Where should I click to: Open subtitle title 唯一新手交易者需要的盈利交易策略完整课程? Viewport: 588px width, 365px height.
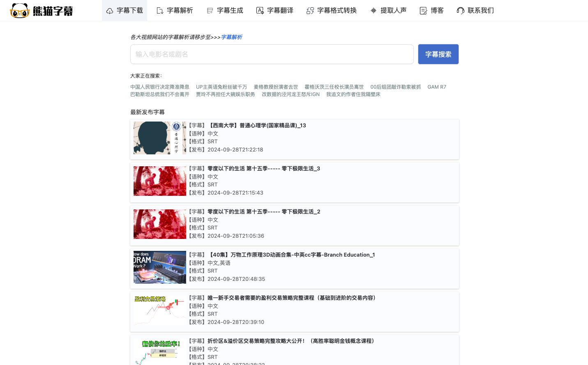[x=293, y=298]
